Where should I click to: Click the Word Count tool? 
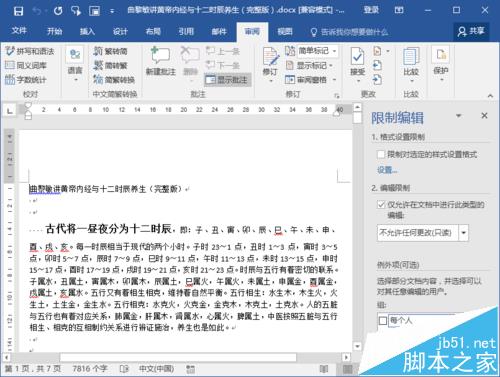coord(26,80)
